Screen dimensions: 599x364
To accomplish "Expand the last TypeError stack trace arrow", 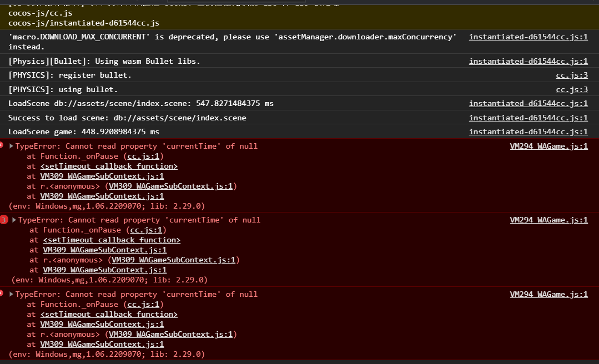I will 11,295.
